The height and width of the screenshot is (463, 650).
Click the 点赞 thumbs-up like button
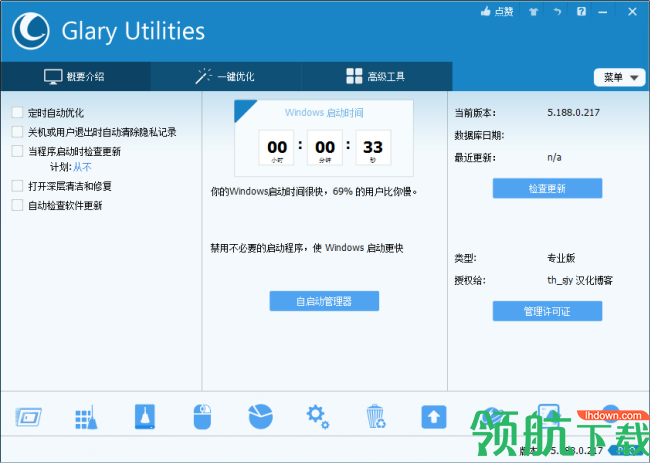pyautogui.click(x=497, y=12)
